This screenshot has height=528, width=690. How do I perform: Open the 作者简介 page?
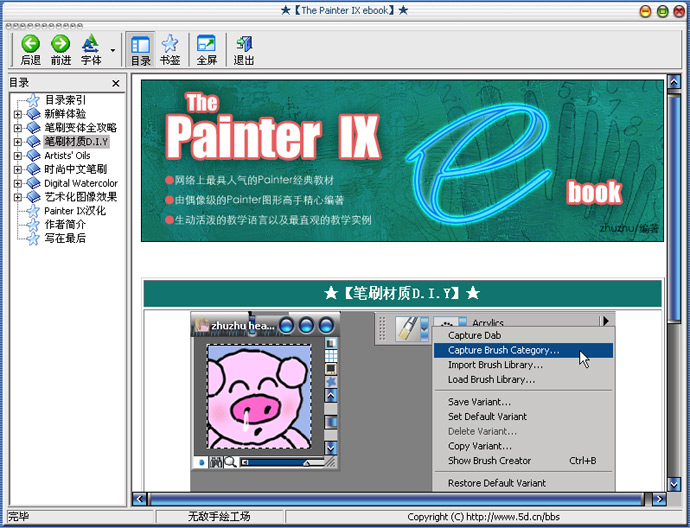(x=65, y=224)
